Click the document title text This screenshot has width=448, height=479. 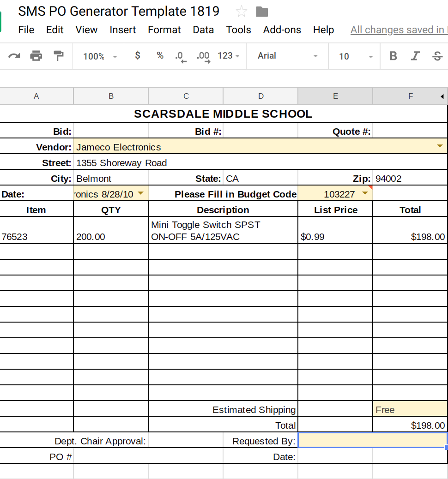119,11
